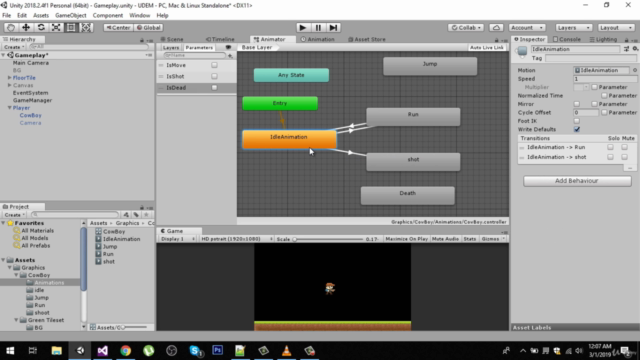Enable Normalized Time Parameter checkbox
The height and width of the screenshot is (360, 640).
tap(604, 96)
